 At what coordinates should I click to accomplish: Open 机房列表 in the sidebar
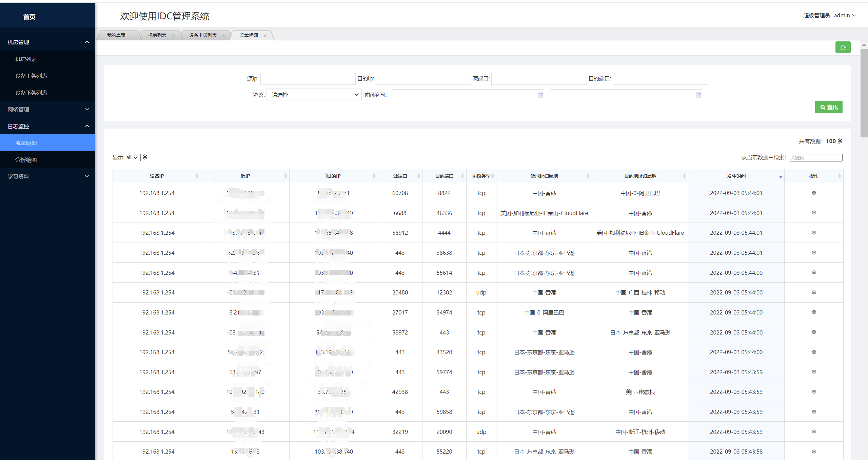pyautogui.click(x=47, y=59)
